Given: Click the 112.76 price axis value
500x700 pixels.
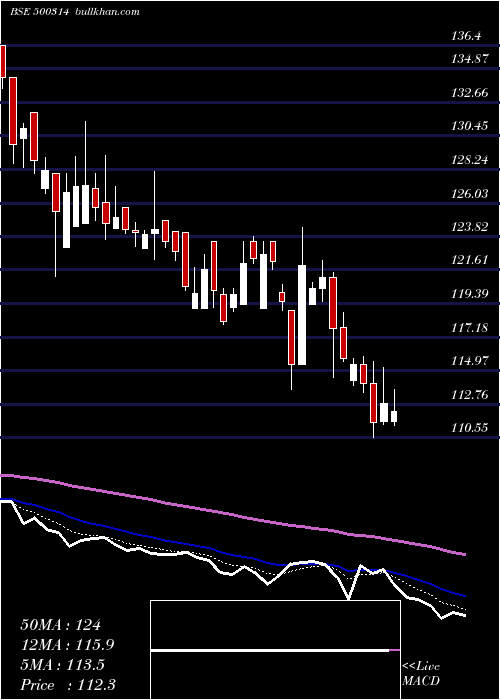Looking at the screenshot, I should pyautogui.click(x=470, y=395).
